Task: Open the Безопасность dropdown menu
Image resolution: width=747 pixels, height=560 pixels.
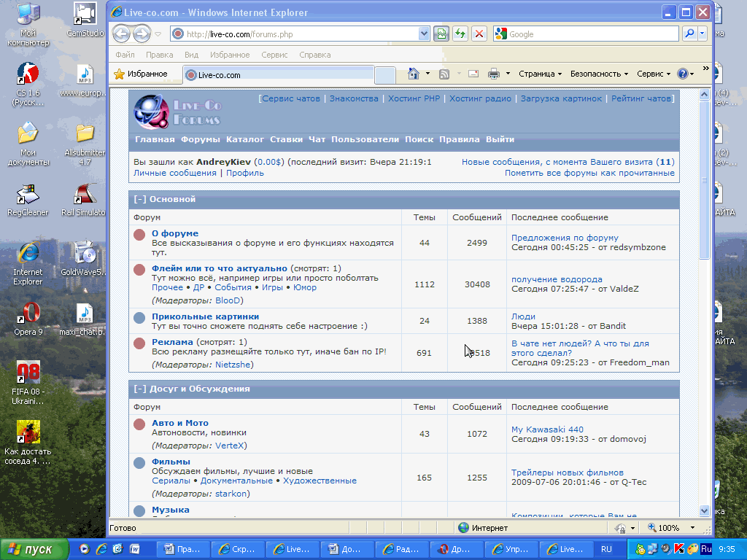Action: tap(599, 74)
